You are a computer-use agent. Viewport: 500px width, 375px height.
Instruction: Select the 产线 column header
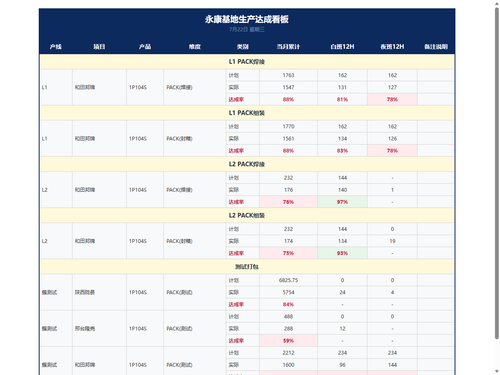[56, 47]
